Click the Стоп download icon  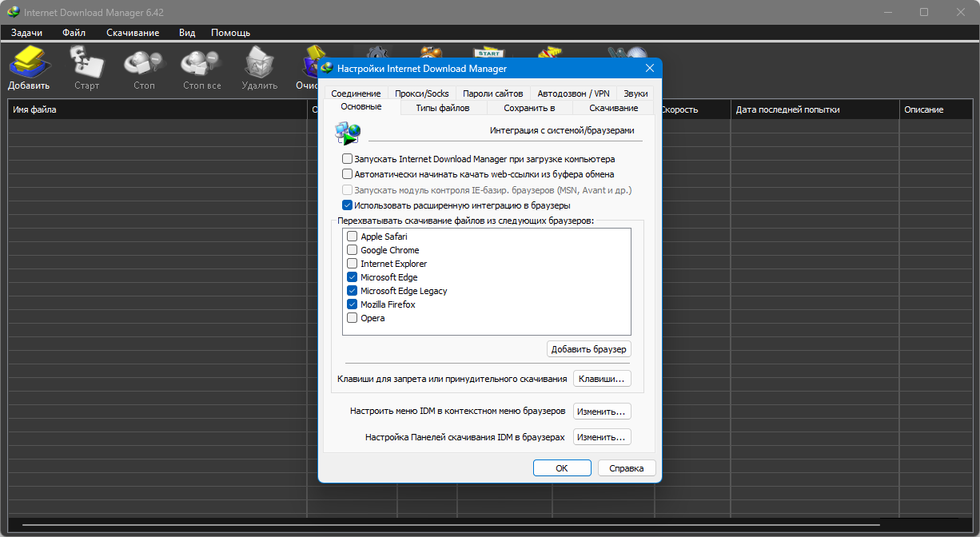144,67
